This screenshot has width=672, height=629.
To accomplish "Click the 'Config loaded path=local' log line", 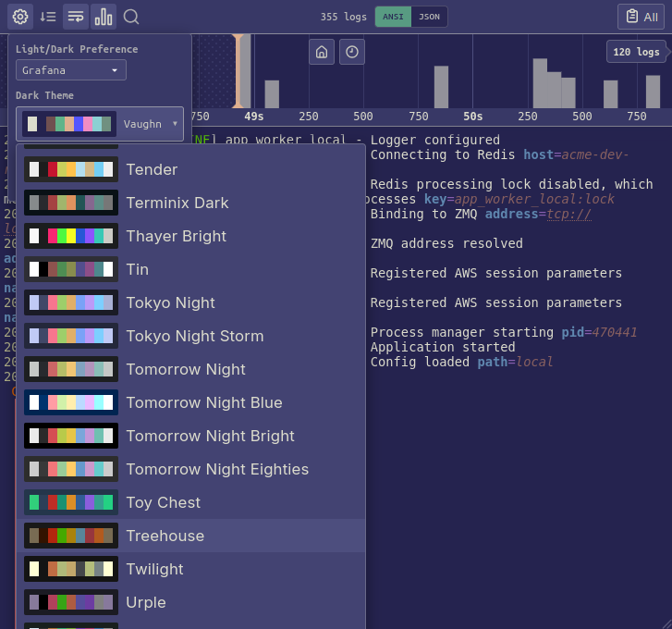I will (x=461, y=362).
